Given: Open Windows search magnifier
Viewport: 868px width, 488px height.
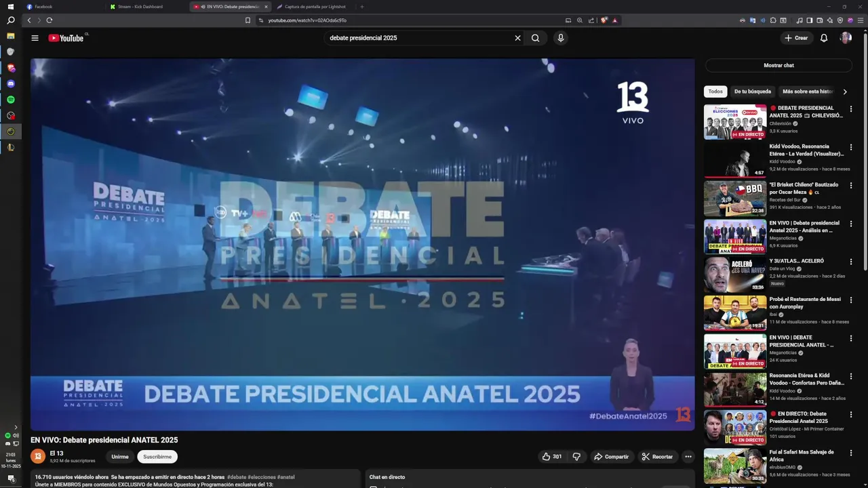Looking at the screenshot, I should (x=11, y=20).
